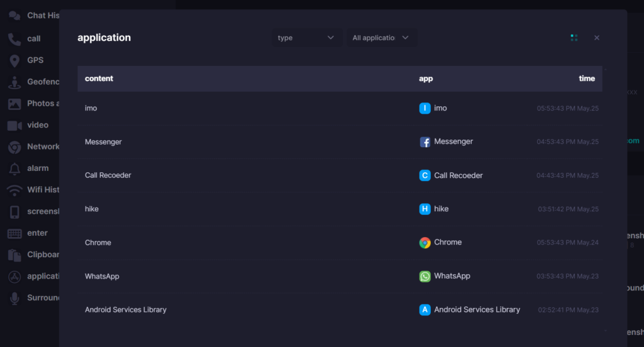
Task: Sort by time column header
Action: 587,79
